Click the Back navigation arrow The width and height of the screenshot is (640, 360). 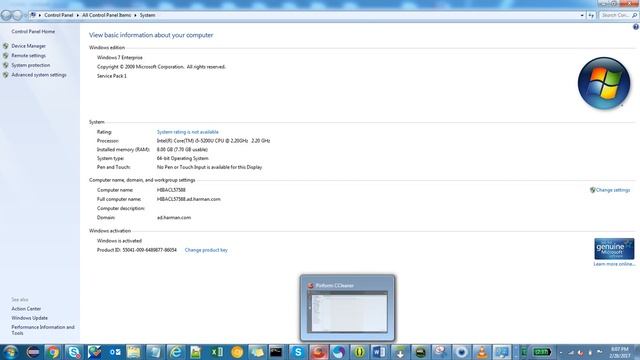point(6,16)
